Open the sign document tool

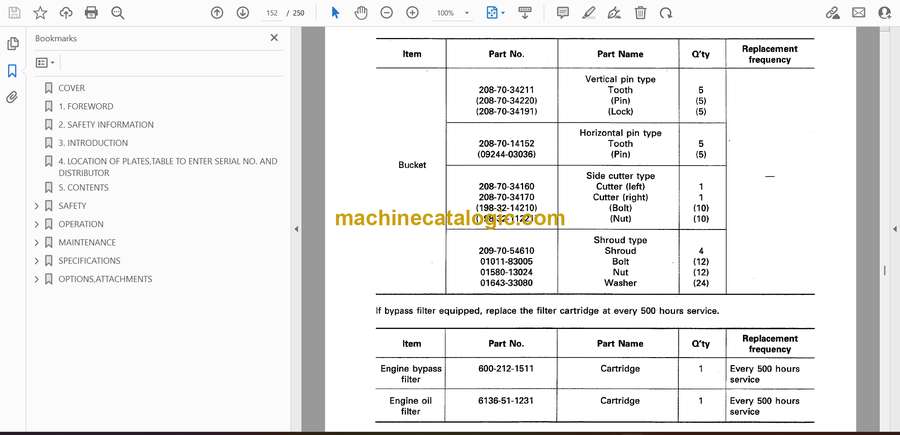click(614, 13)
